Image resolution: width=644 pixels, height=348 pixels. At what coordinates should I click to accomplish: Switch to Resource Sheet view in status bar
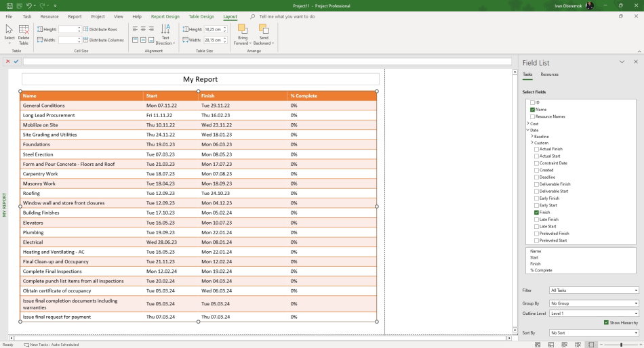tap(578, 345)
